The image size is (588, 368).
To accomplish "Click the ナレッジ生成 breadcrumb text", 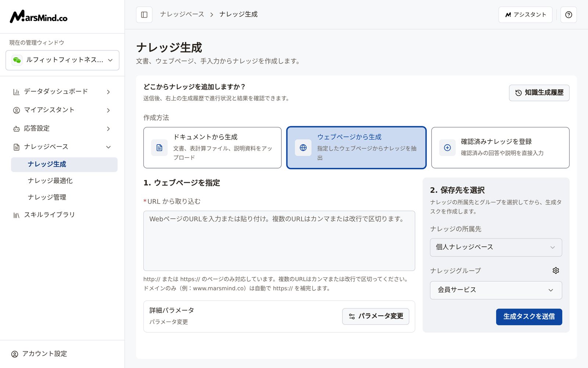I will (239, 14).
